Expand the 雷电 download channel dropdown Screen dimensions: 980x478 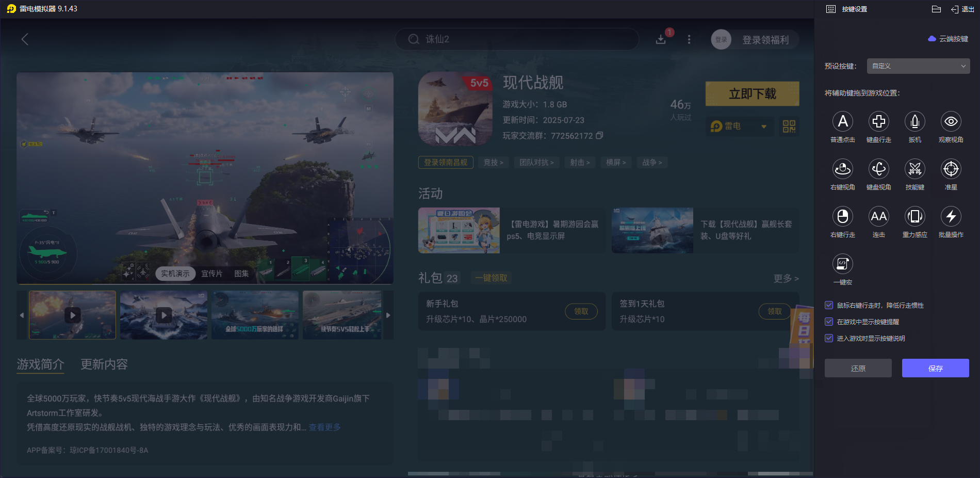(740, 126)
